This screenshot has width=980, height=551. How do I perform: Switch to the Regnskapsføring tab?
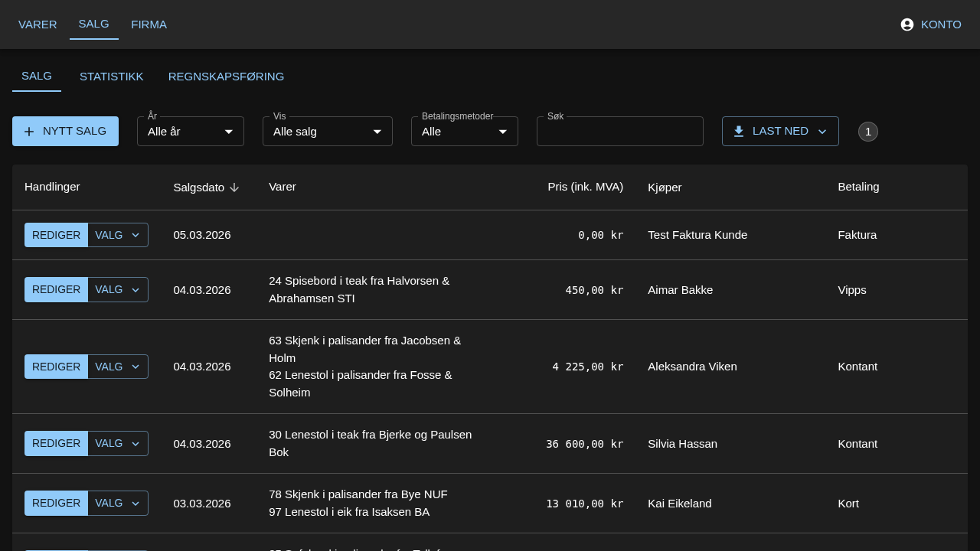click(x=227, y=77)
